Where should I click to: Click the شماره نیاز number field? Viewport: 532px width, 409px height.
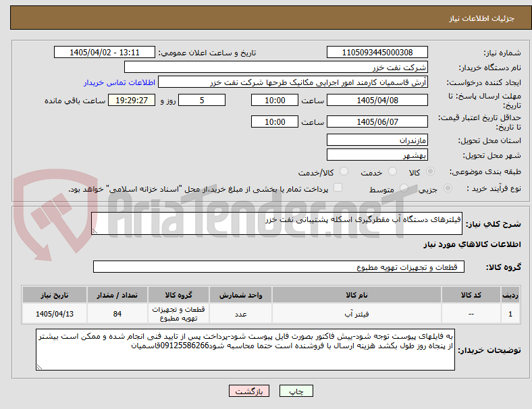coord(377,52)
